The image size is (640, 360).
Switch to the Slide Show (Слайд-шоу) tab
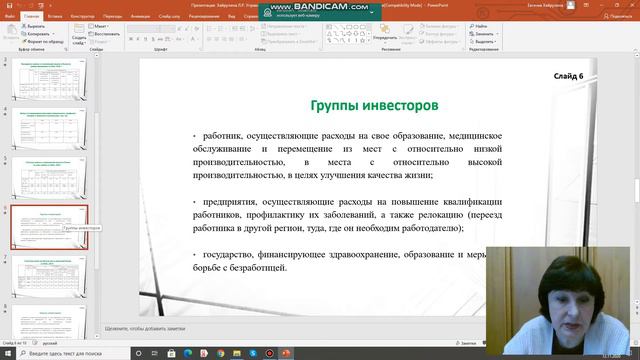(169, 16)
